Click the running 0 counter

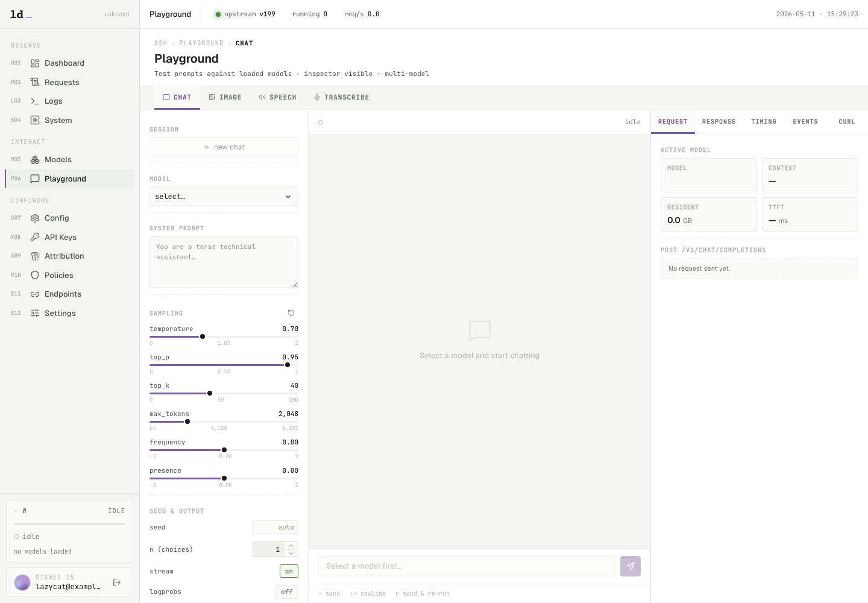310,14
